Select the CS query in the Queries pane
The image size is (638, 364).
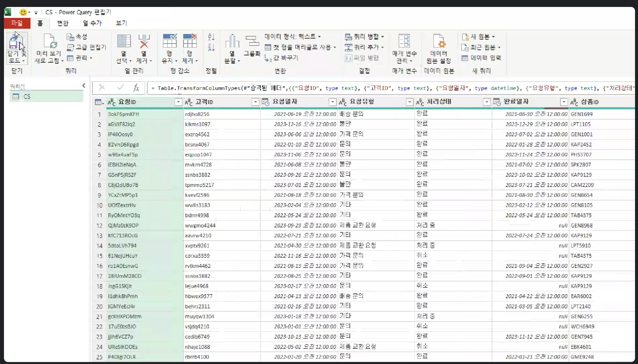pos(27,96)
